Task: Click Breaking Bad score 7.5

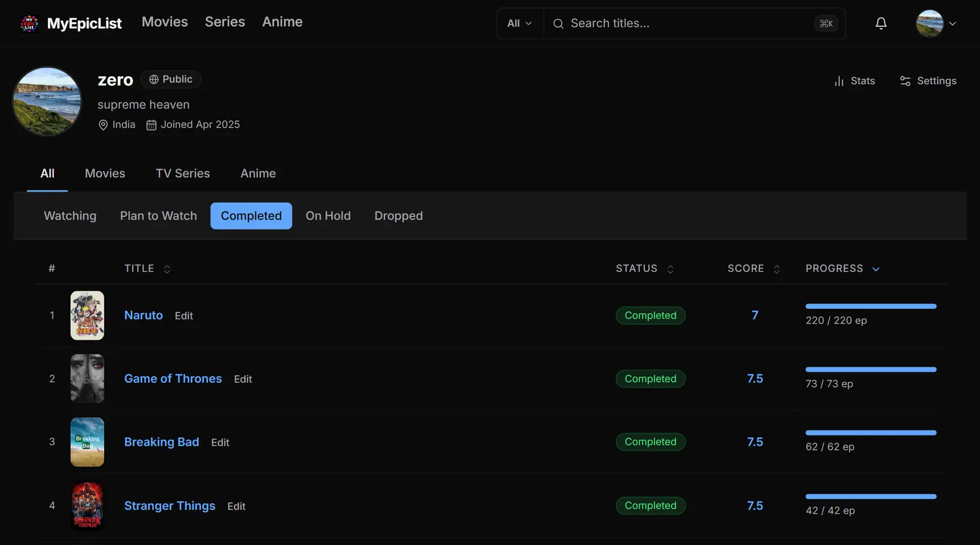Action: click(755, 442)
